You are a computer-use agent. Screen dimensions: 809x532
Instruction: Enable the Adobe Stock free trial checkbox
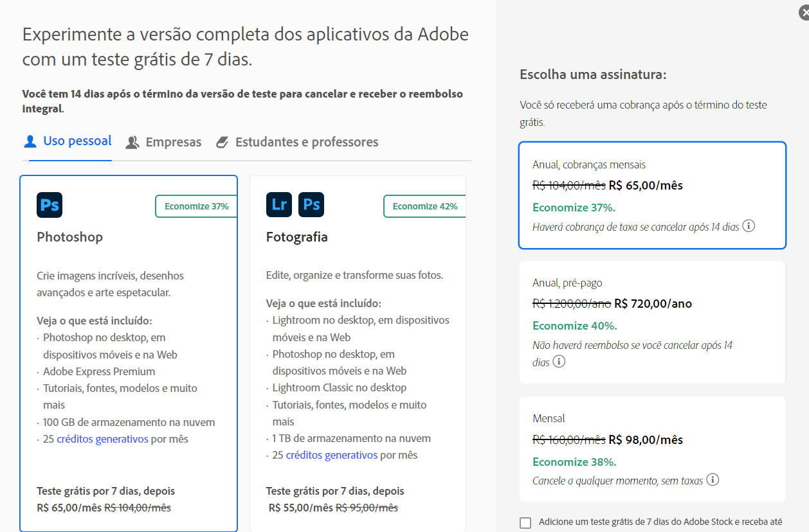pyautogui.click(x=525, y=522)
